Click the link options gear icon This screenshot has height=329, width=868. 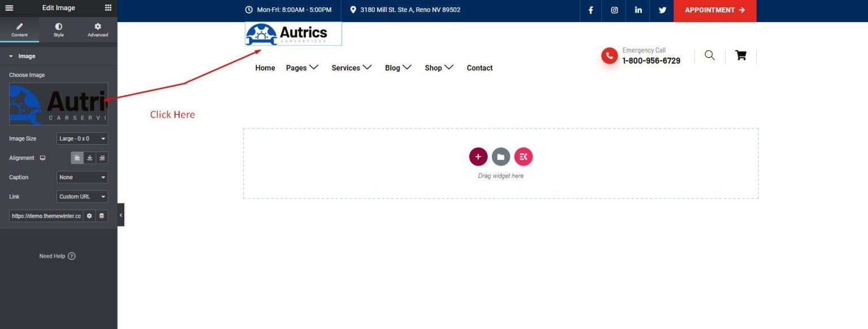point(89,216)
